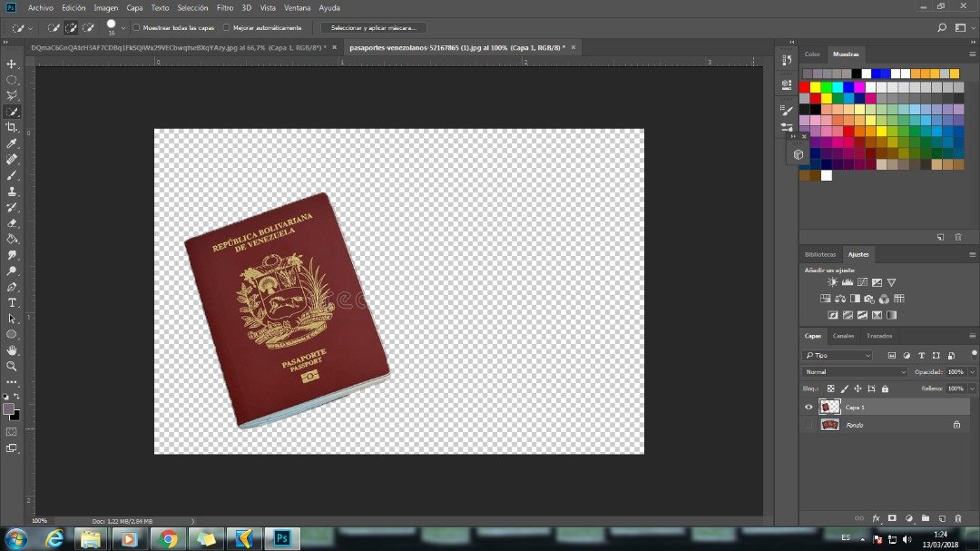
Task: Switch to the Bibliotecas tab
Action: [820, 254]
